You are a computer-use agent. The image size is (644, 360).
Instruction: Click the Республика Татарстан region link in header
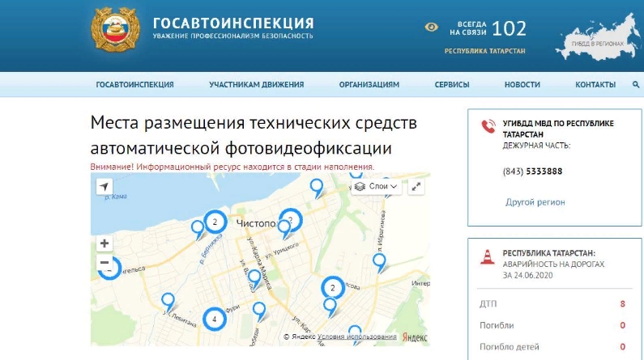484,51
